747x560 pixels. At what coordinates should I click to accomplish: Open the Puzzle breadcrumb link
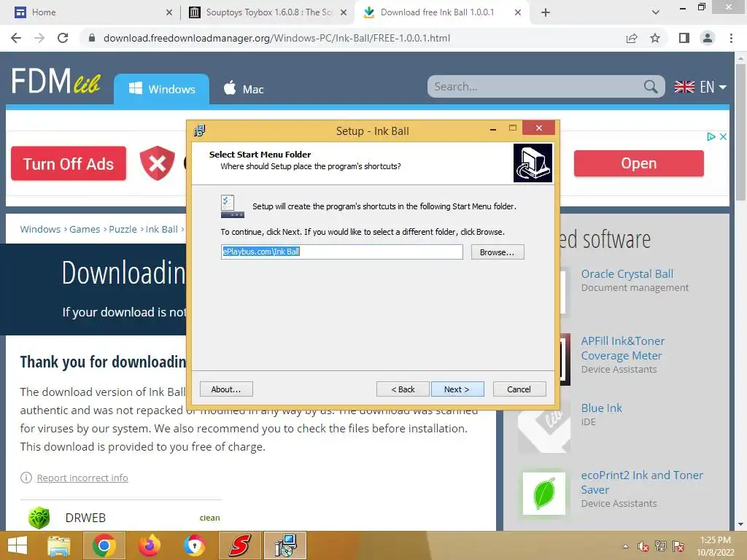point(123,229)
